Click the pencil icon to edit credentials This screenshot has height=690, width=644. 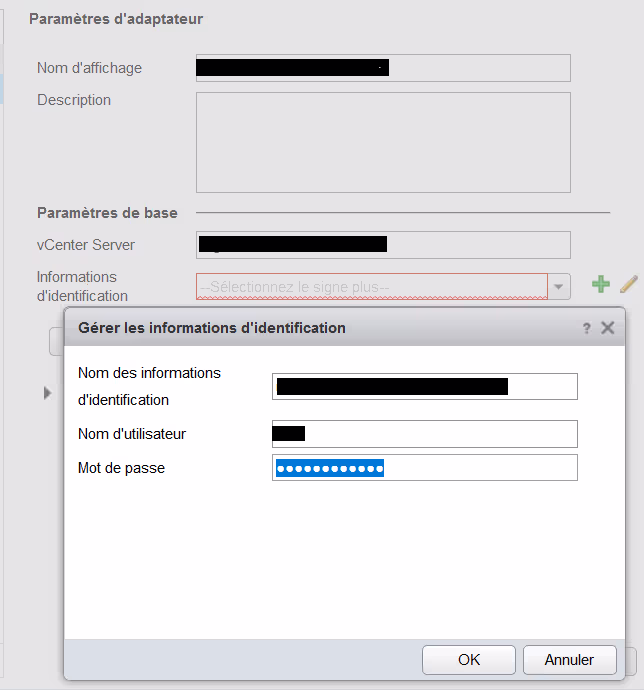pyautogui.click(x=628, y=285)
